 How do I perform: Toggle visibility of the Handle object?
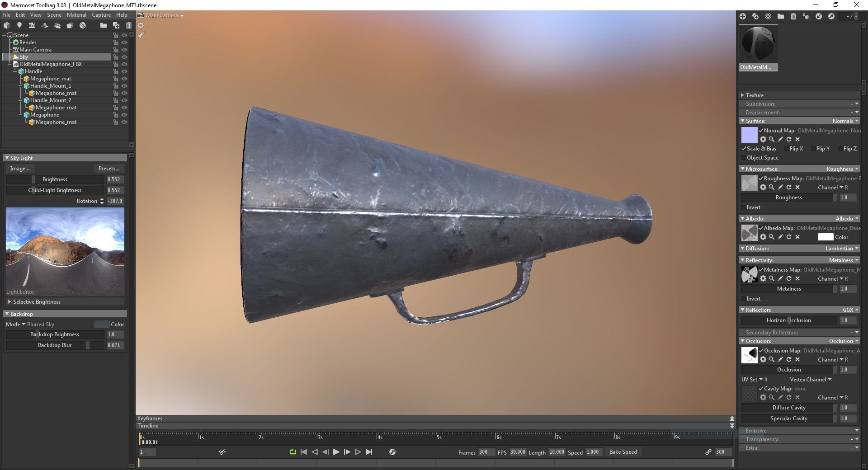coord(124,71)
